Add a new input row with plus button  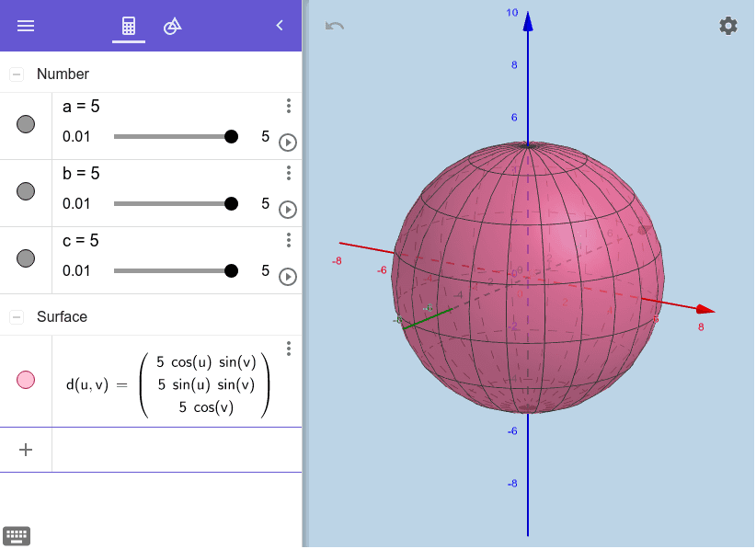click(26, 450)
